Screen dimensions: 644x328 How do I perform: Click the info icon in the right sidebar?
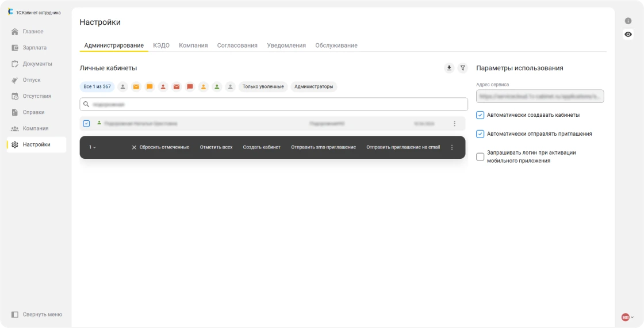[628, 21]
